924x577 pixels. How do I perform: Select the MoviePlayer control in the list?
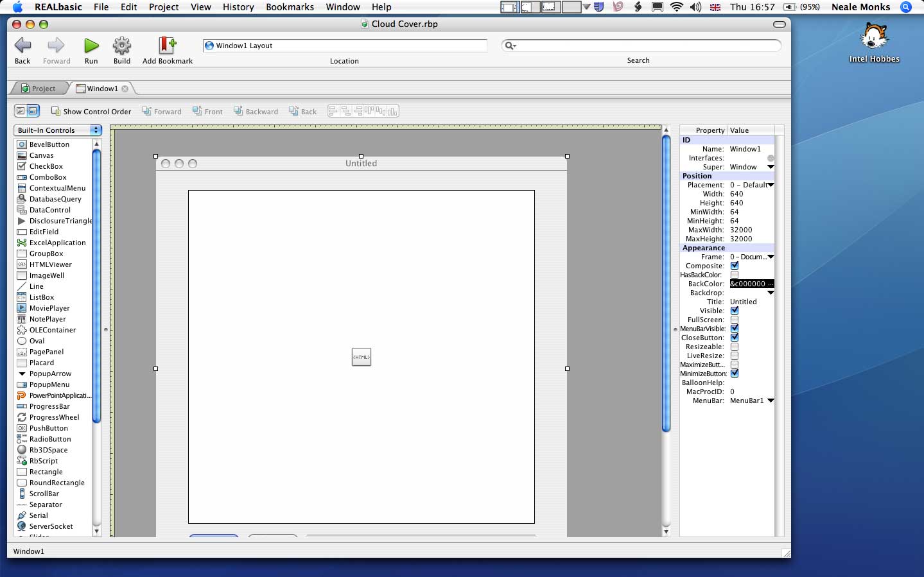point(49,308)
